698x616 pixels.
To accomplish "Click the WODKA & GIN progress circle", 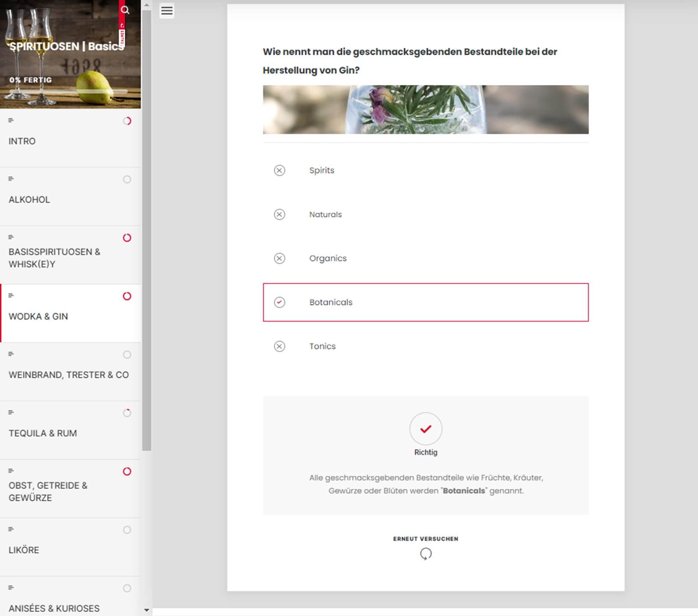I will 127,296.
